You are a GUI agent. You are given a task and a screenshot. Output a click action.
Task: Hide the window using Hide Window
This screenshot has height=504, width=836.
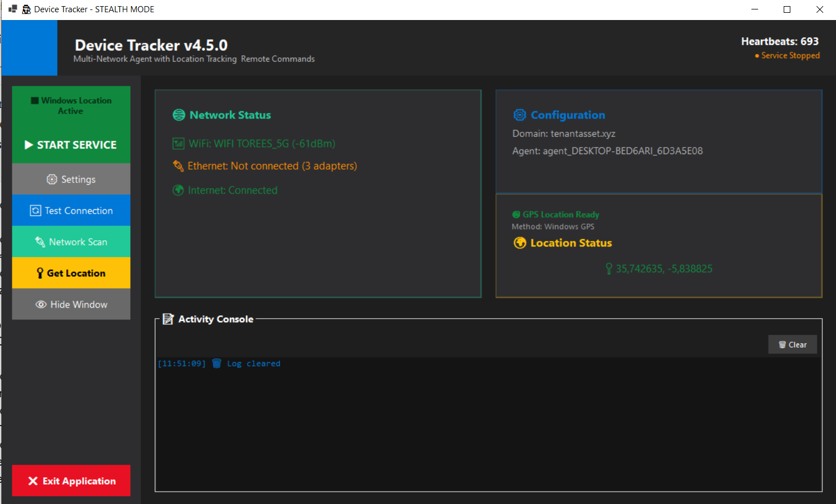[x=71, y=304]
